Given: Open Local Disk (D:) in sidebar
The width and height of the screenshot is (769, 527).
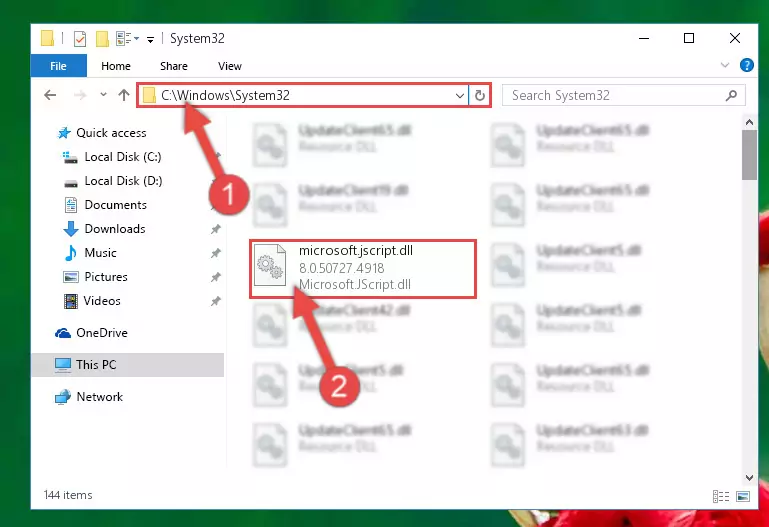Looking at the screenshot, I should pyautogui.click(x=123, y=181).
